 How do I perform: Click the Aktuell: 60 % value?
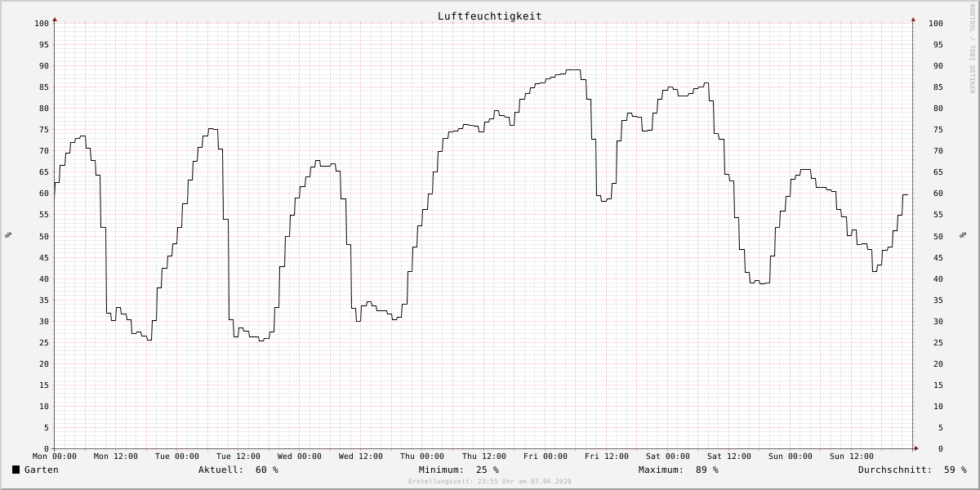tap(238, 470)
